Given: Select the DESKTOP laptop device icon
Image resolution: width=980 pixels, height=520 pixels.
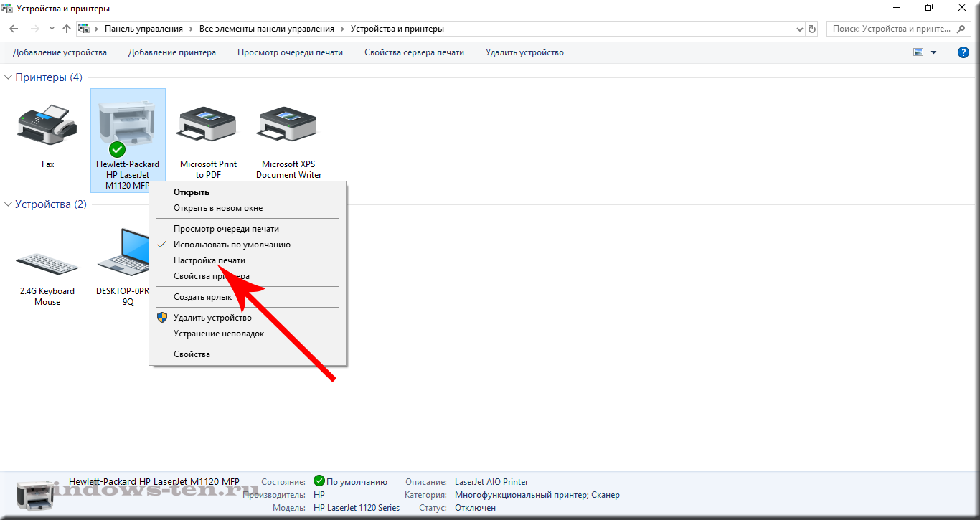Looking at the screenshot, I should click(123, 252).
